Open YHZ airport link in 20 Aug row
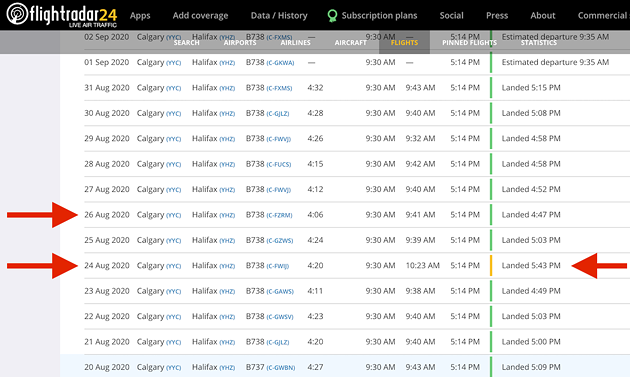This screenshot has height=377, width=630. tap(227, 368)
